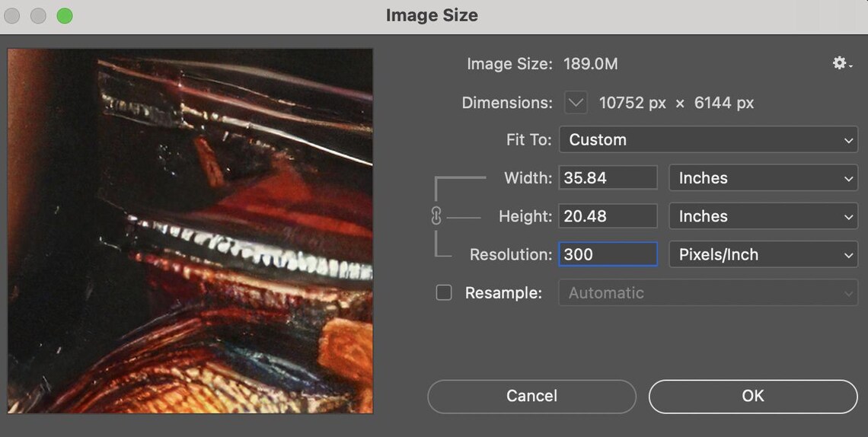
Task: Expand the Dimensions unit chevron
Action: tap(576, 102)
